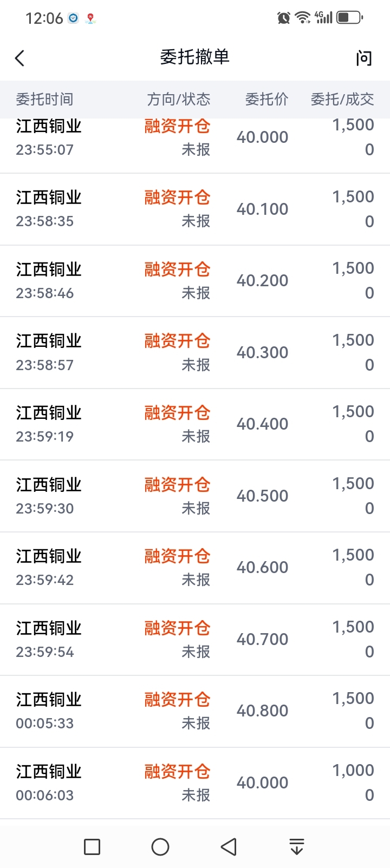Open the 问 help icon
Image resolution: width=390 pixels, height=868 pixels.
coord(364,58)
